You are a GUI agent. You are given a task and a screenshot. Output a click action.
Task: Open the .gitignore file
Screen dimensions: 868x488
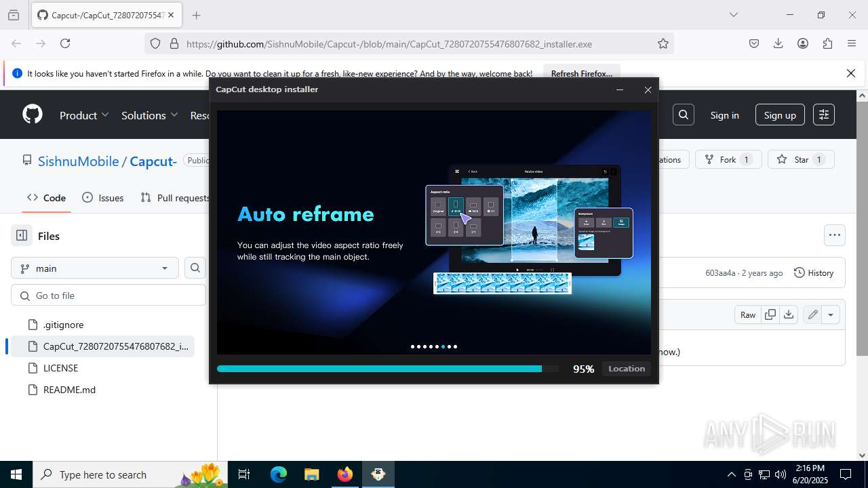pos(63,325)
